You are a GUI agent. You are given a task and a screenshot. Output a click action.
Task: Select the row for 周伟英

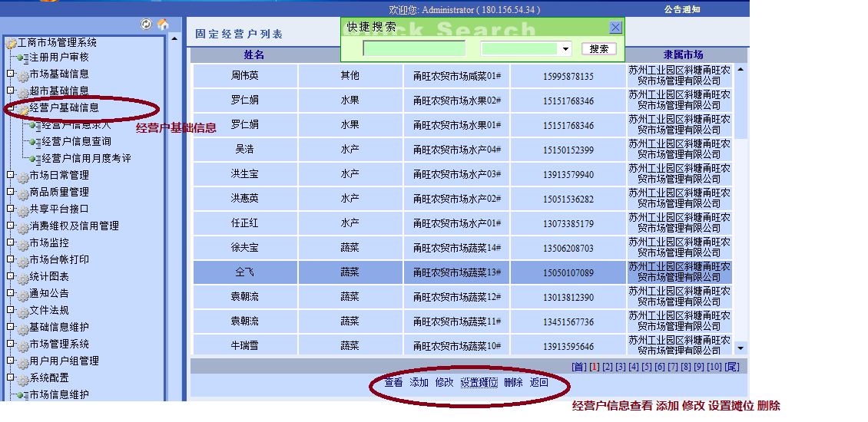pyautogui.click(x=462, y=76)
